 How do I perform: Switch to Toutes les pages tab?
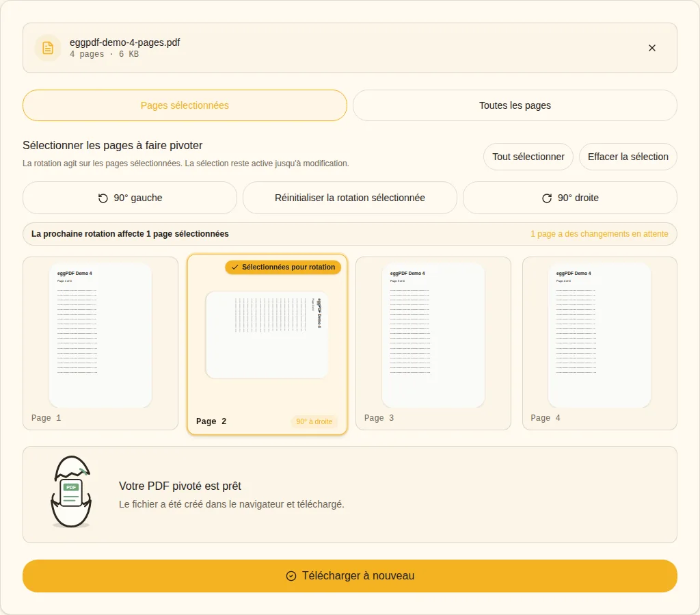pos(515,105)
